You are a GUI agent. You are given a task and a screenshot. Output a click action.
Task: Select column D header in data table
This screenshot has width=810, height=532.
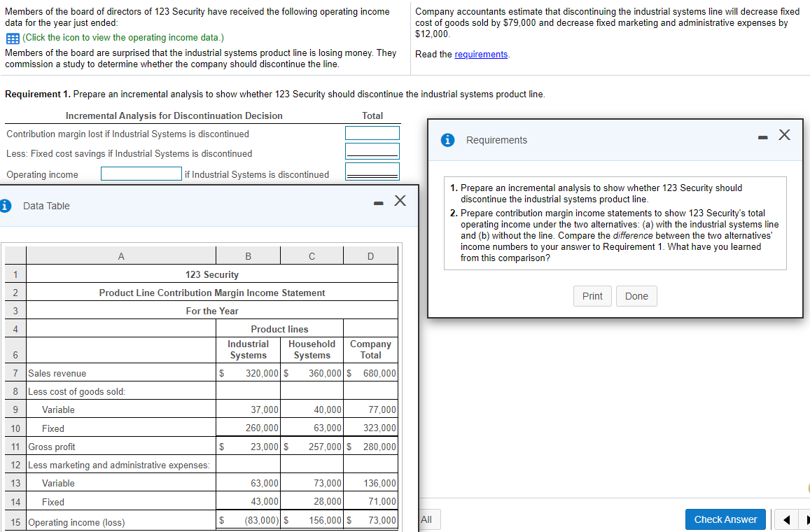click(370, 255)
